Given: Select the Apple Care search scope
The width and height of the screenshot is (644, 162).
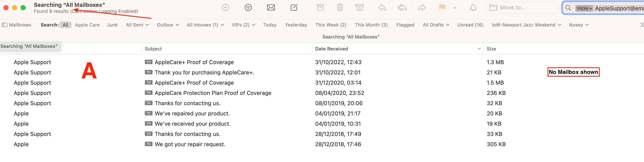Looking at the screenshot, I should tap(87, 25).
